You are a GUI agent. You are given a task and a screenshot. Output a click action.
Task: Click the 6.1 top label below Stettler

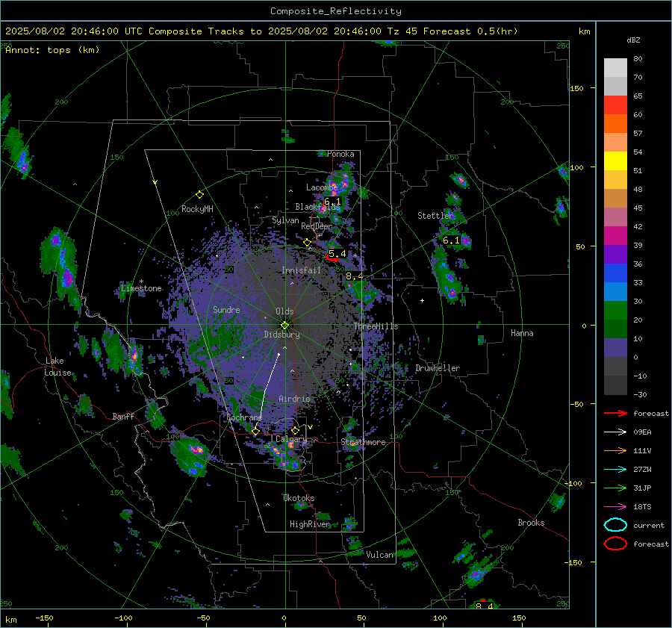pos(451,240)
